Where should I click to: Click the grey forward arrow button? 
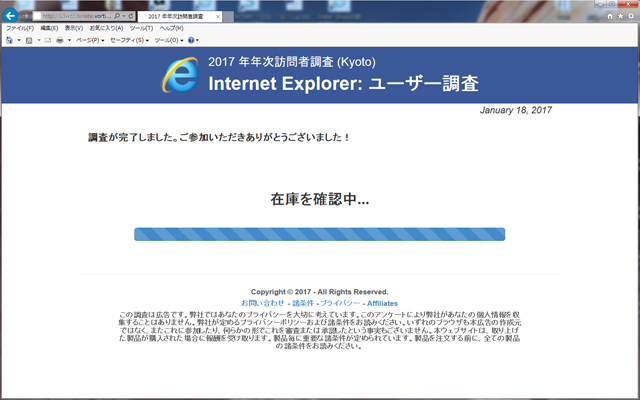pos(25,16)
